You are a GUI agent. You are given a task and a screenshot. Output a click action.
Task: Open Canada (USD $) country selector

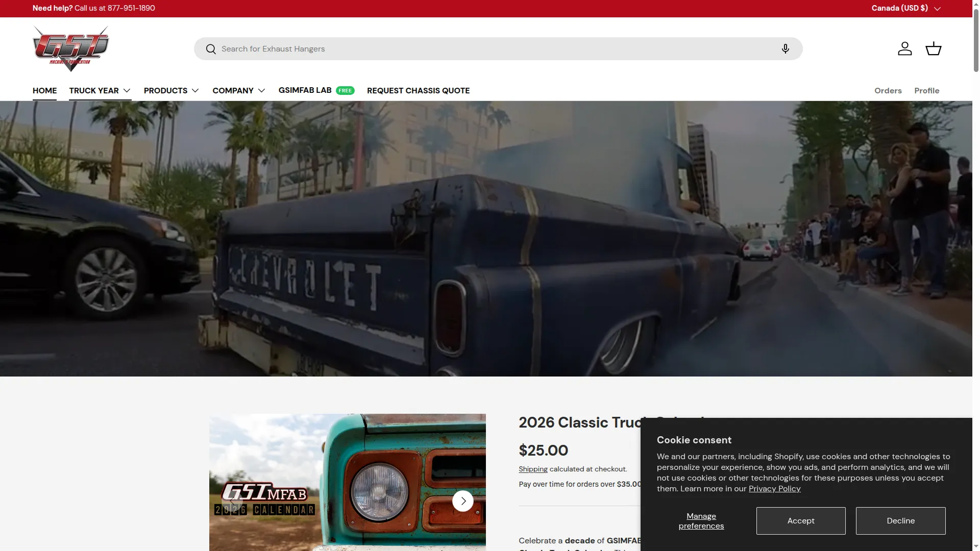(x=906, y=8)
